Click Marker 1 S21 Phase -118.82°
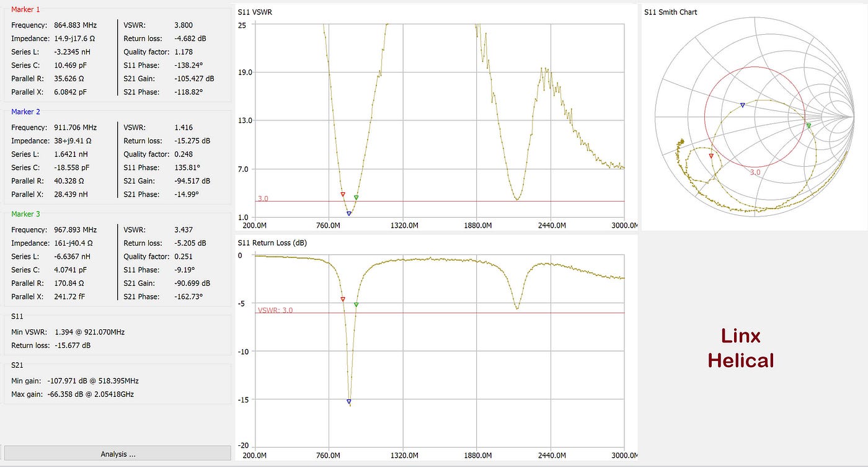Viewport: 868px width, 467px height. [189, 92]
